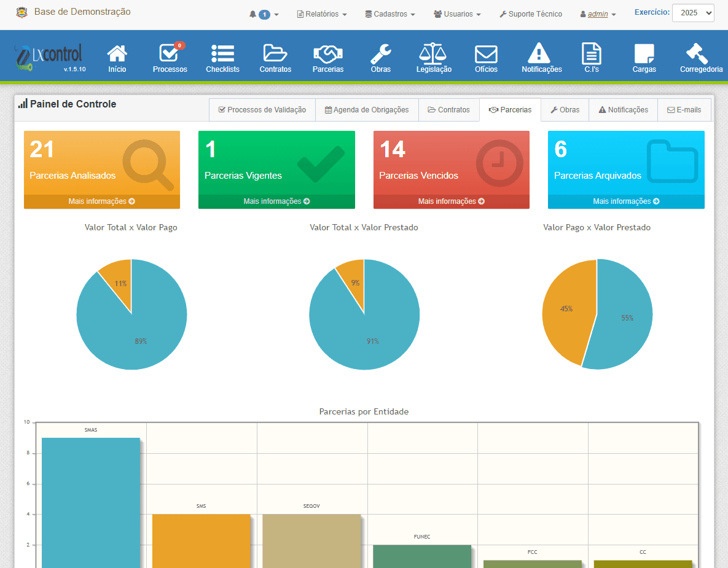
Task: Open the Notificações warning triangle icon
Action: (541, 55)
